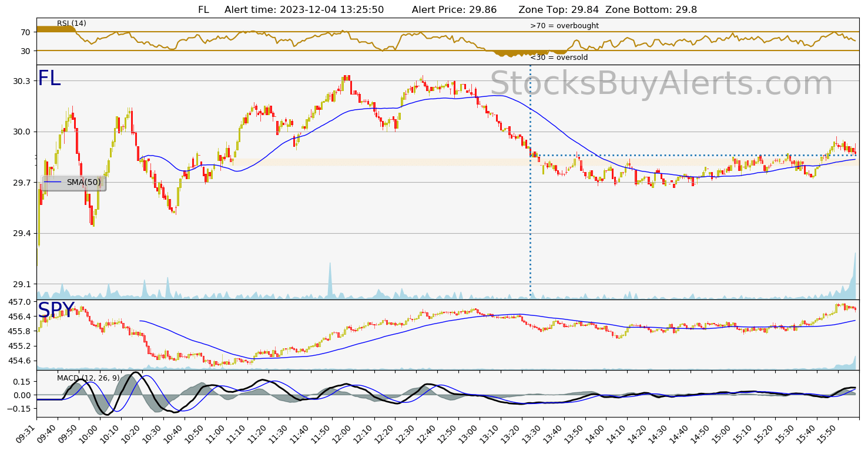
Task: Click the MACD -0.15 axis label
Action: (20, 409)
